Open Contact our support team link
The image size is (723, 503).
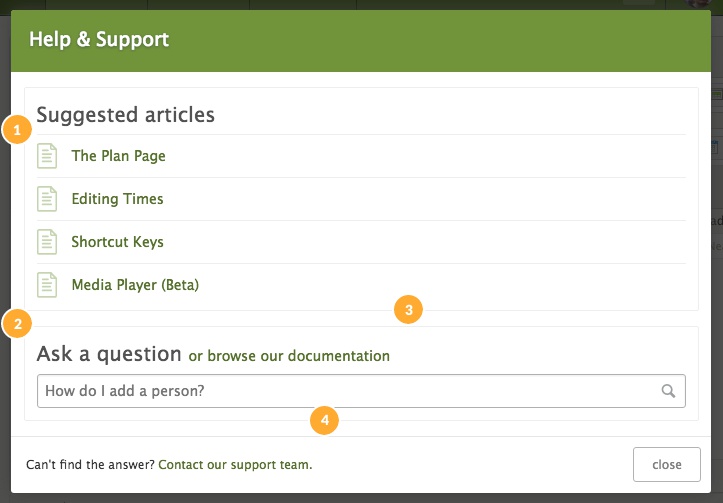click(x=235, y=464)
